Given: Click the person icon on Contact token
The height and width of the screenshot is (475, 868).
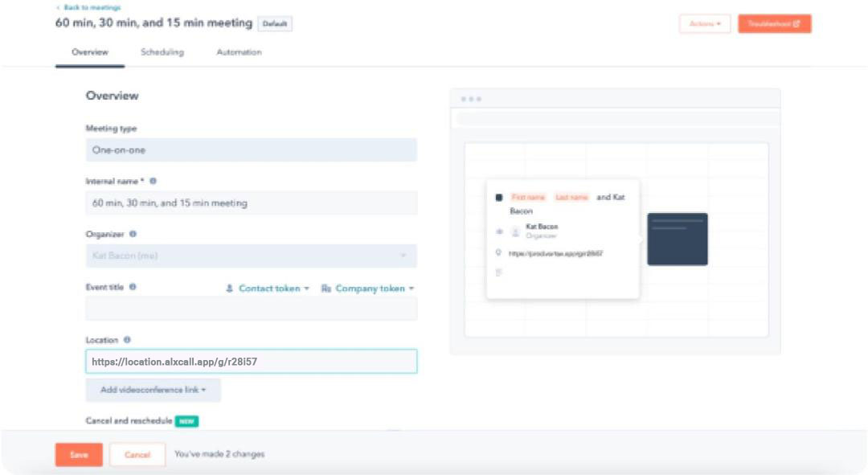Looking at the screenshot, I should (x=230, y=289).
